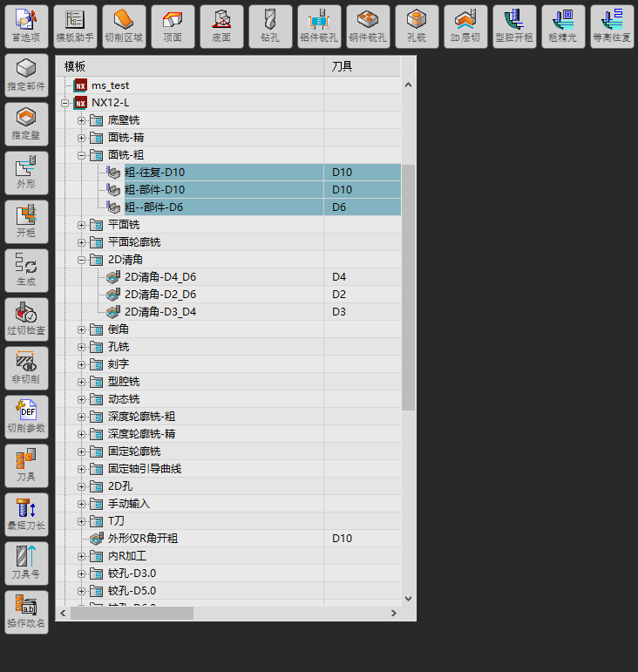Expand the 固定轮廓铣 folder
This screenshot has width=638, height=672.
tap(81, 452)
